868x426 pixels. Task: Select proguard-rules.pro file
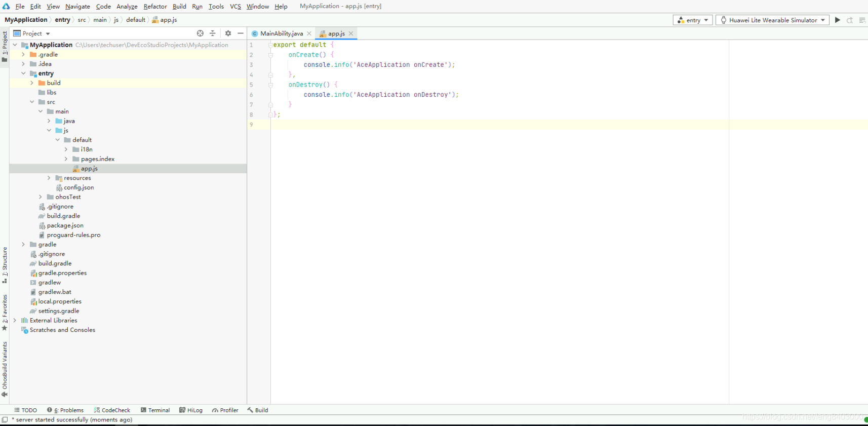73,235
